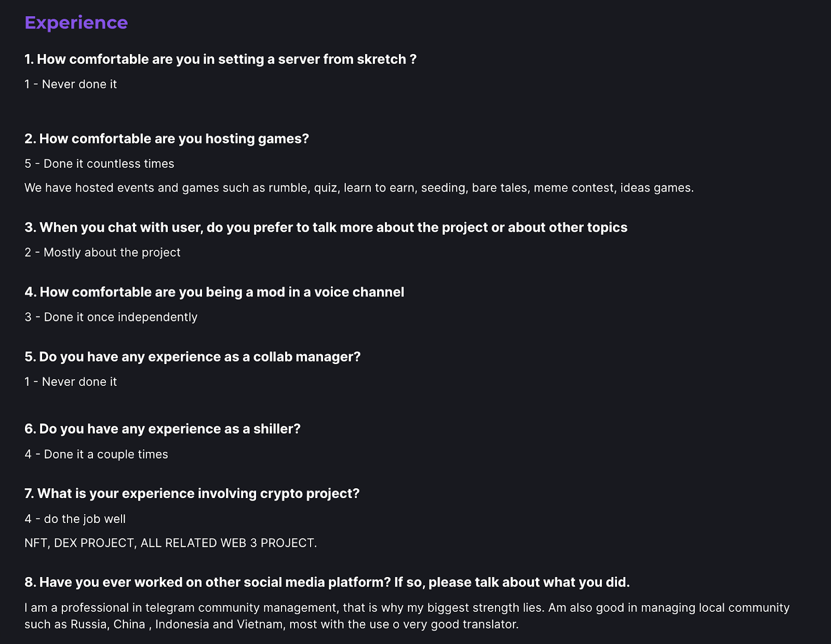
Task: Click the line listing hosted events and games
Action: (358, 187)
